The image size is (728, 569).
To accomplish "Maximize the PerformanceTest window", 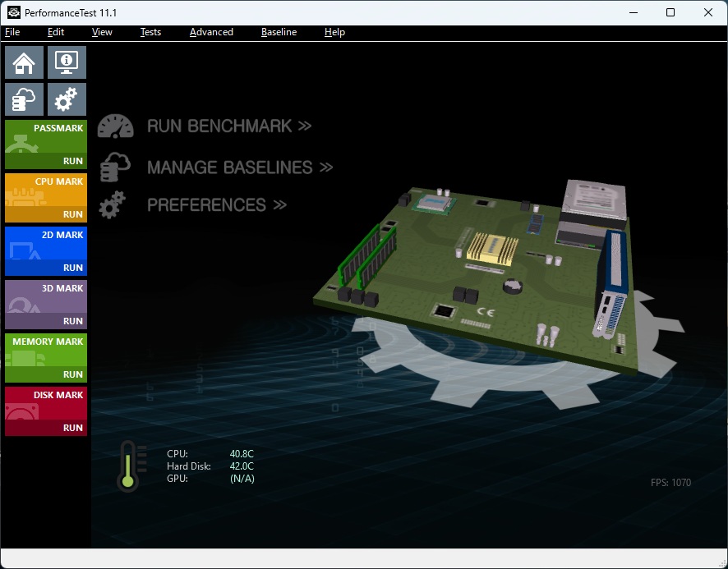I will click(670, 12).
